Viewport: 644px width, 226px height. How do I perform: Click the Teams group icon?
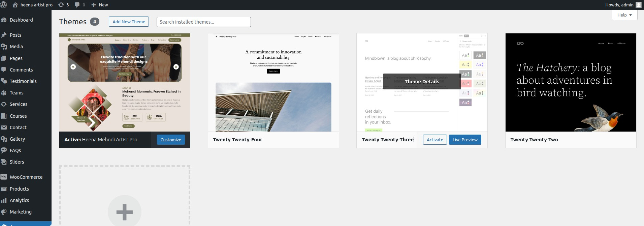(x=4, y=93)
